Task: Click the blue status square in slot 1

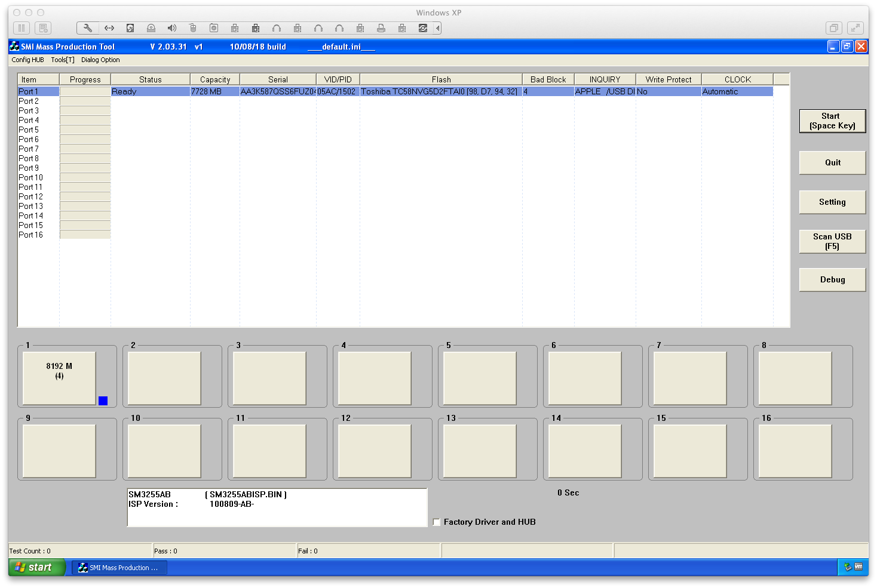Action: click(103, 401)
